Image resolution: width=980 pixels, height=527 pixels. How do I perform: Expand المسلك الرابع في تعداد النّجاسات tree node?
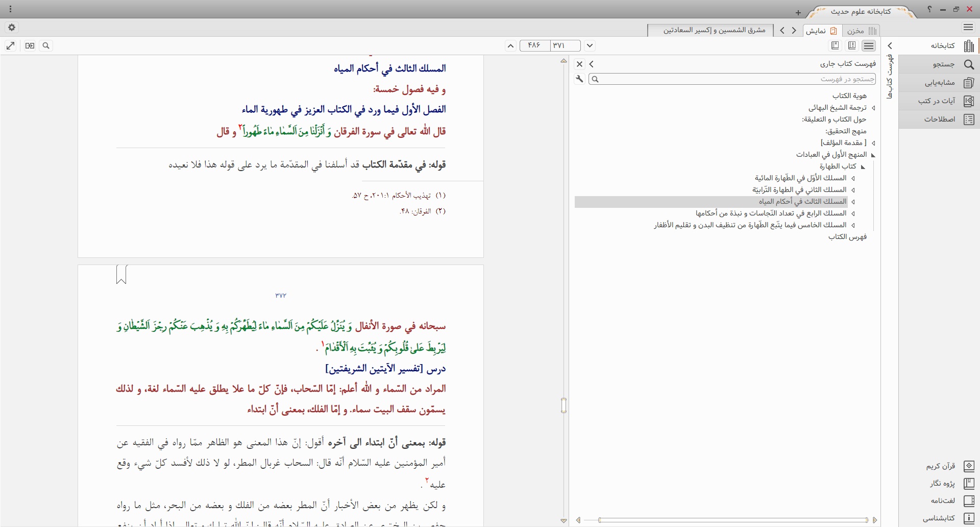(x=853, y=213)
